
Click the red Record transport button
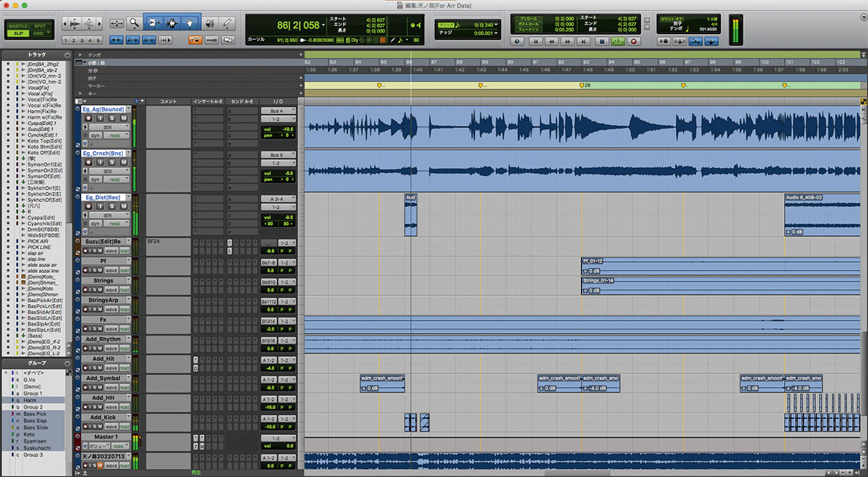(x=634, y=41)
